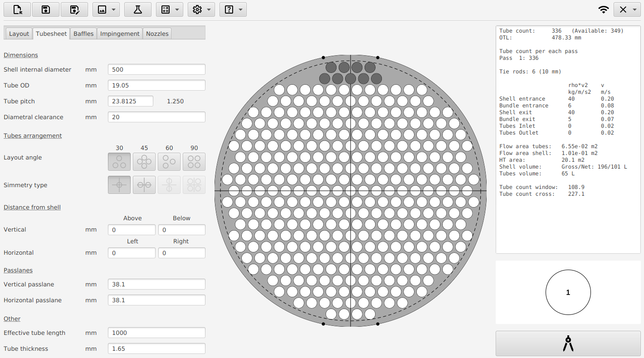
Task: Click the image export toolbar icon
Action: point(102,10)
